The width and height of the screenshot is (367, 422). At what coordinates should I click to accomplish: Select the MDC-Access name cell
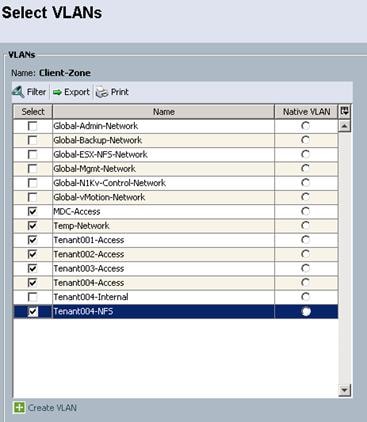pyautogui.click(x=163, y=212)
